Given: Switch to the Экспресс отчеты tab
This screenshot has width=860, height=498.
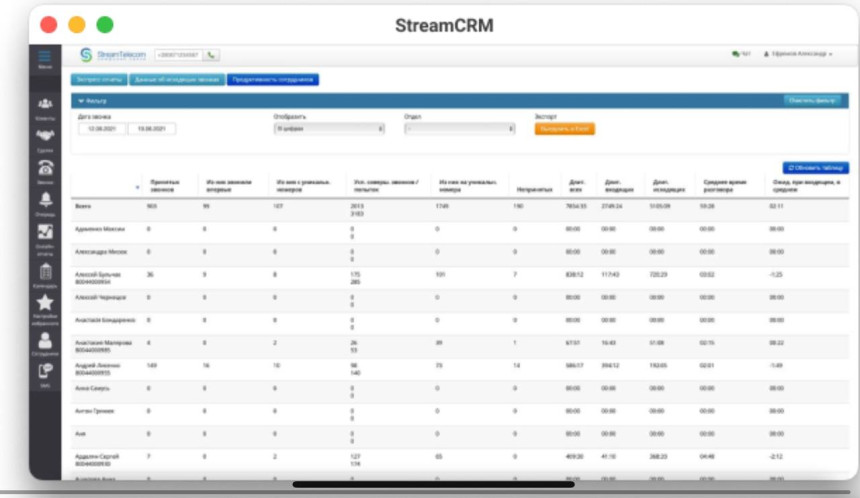Looking at the screenshot, I should tap(99, 80).
